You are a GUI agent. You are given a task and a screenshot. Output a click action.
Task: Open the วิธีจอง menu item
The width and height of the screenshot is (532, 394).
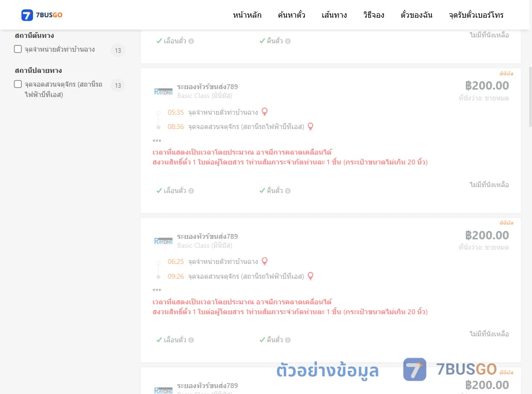pyautogui.click(x=373, y=15)
